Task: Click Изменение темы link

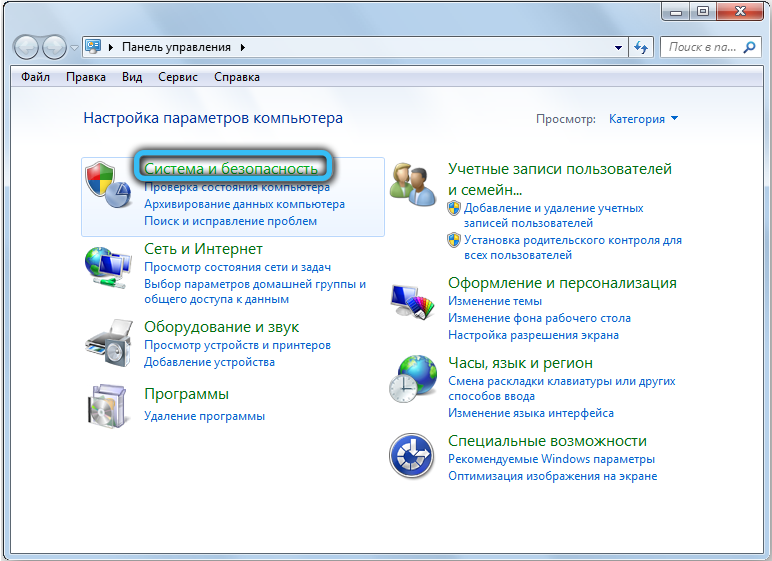Action: [495, 301]
